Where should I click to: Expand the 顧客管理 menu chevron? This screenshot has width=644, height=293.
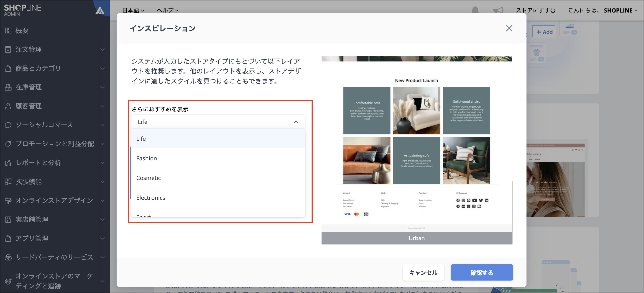click(x=102, y=106)
